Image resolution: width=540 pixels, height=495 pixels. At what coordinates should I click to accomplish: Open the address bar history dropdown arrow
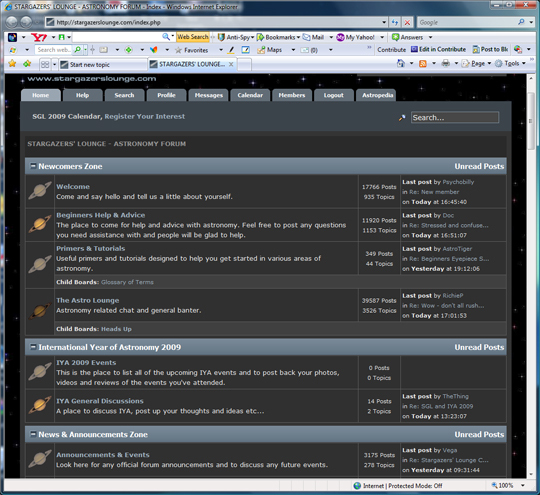(x=384, y=22)
